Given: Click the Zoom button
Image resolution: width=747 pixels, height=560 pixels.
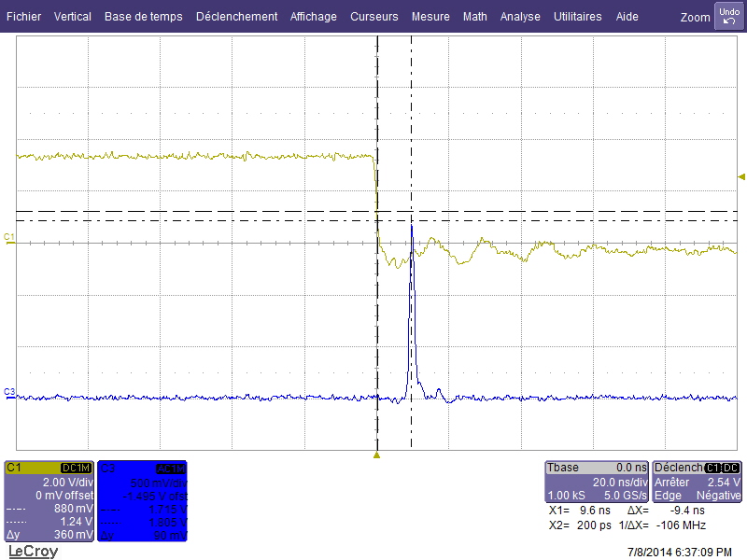Looking at the screenshot, I should (695, 18).
